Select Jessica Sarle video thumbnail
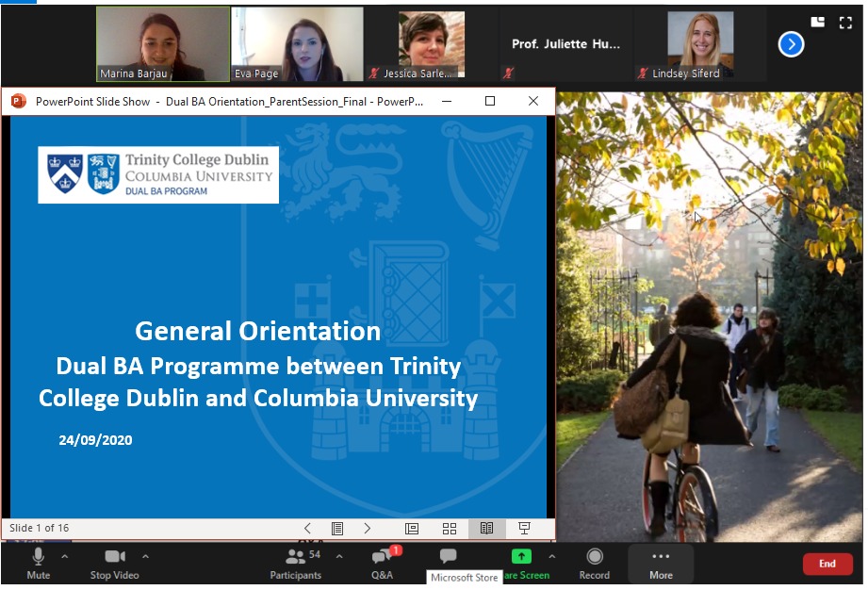 click(432, 44)
